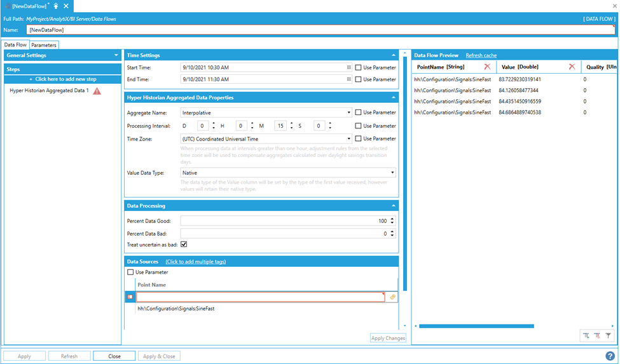
Task: Enable Use Parameter for End Time
Action: (x=359, y=79)
